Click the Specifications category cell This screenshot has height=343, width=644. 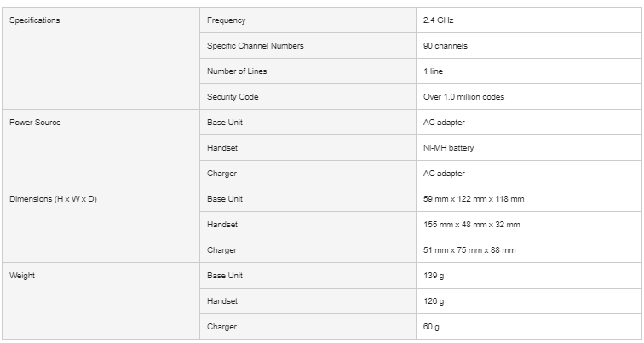35,20
